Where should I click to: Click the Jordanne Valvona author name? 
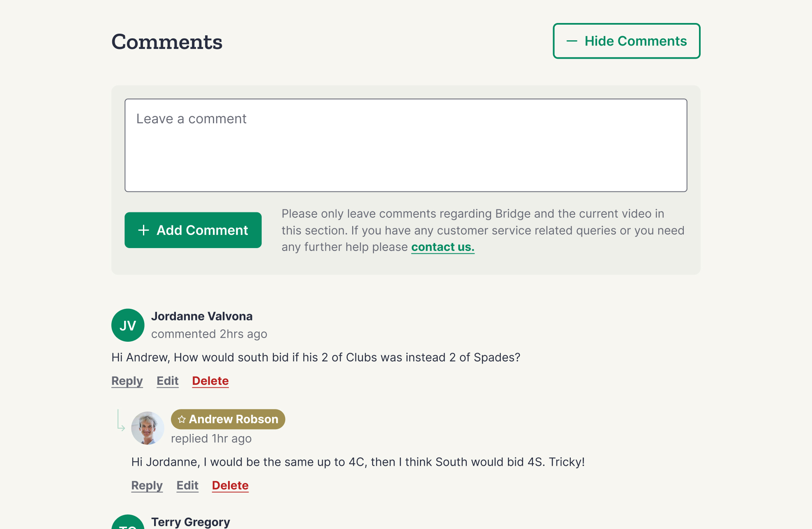(x=202, y=316)
